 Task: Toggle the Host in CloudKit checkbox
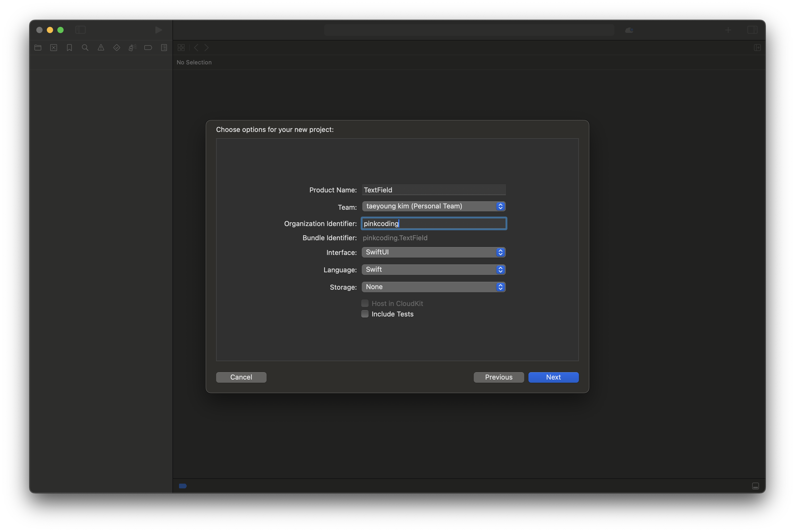(x=365, y=303)
